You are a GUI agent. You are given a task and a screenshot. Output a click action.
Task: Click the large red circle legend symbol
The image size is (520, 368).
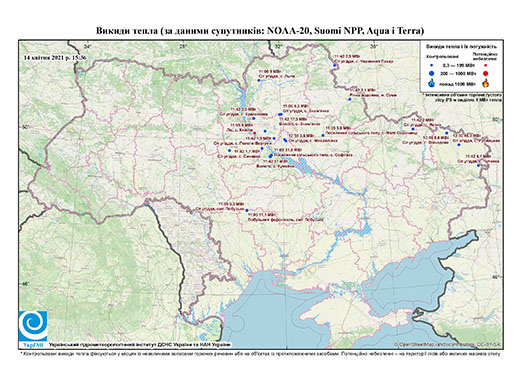(x=485, y=73)
